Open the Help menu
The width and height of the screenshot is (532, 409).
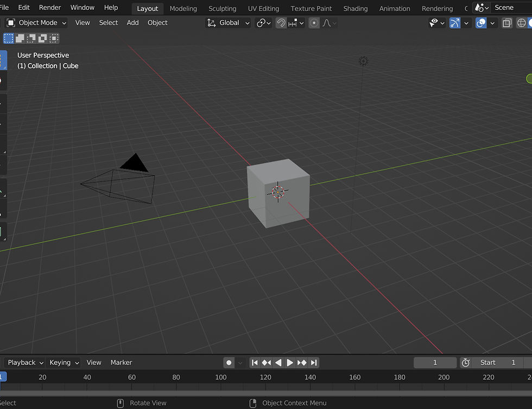pyautogui.click(x=111, y=8)
